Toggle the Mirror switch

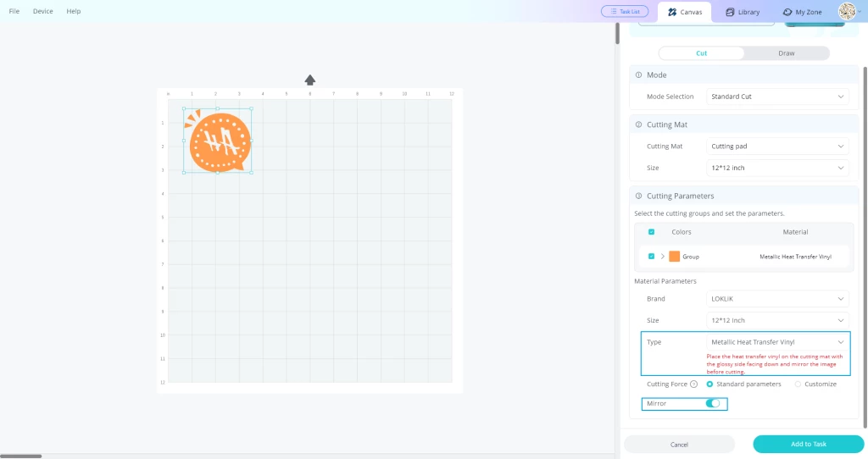(713, 403)
